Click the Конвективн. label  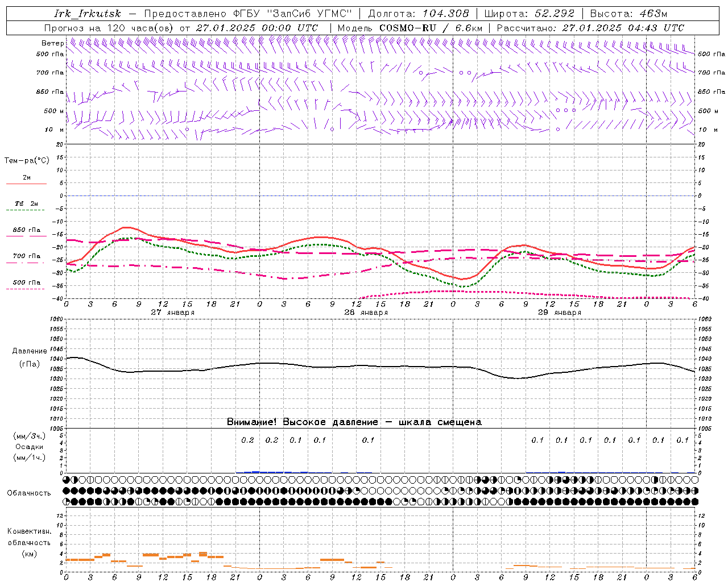click(x=29, y=531)
